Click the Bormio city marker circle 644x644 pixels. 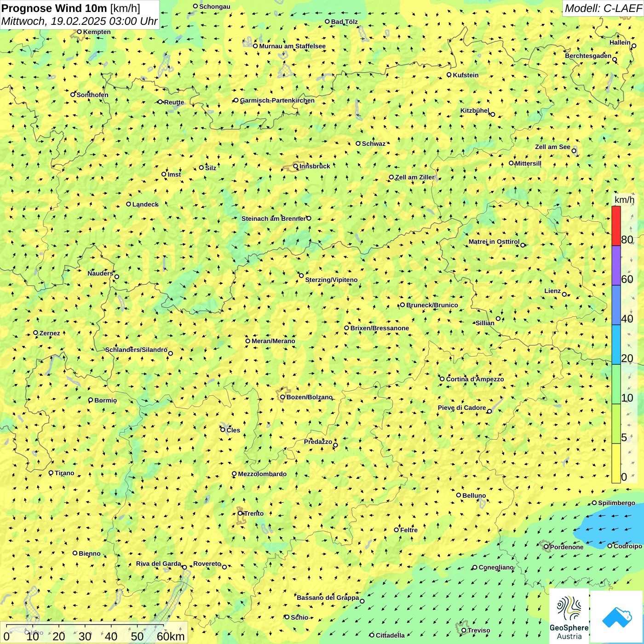coord(91,400)
